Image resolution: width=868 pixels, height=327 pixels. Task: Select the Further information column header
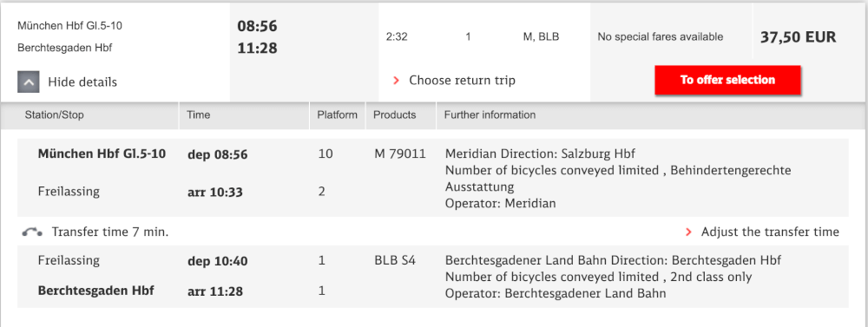[490, 115]
